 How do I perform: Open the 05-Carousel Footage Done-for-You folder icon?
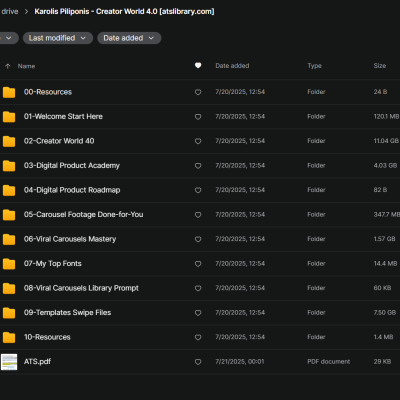(9, 215)
